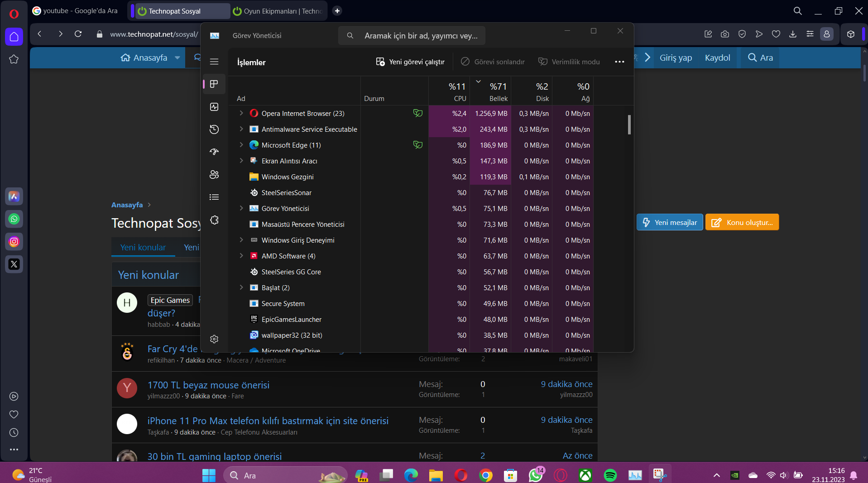The height and width of the screenshot is (483, 868).
Task: Open the 1700 TL beyaz mouse önerisi topic
Action: (208, 385)
